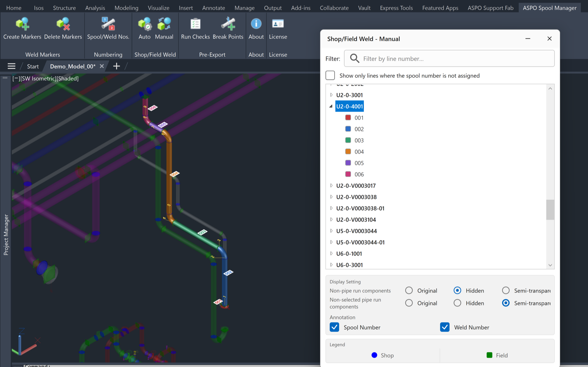The width and height of the screenshot is (588, 367).
Task: Click the [SW Isometric] view control
Action: (x=38, y=79)
